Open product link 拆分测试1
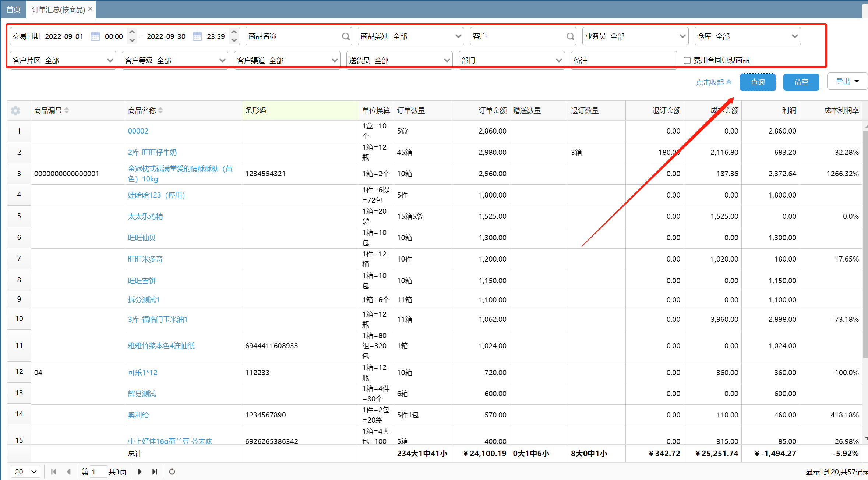 144,300
